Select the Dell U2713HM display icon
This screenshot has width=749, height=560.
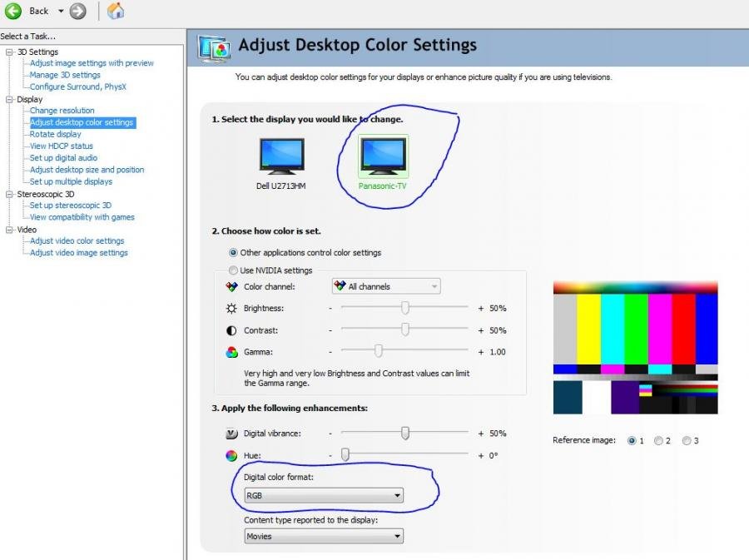click(282, 156)
